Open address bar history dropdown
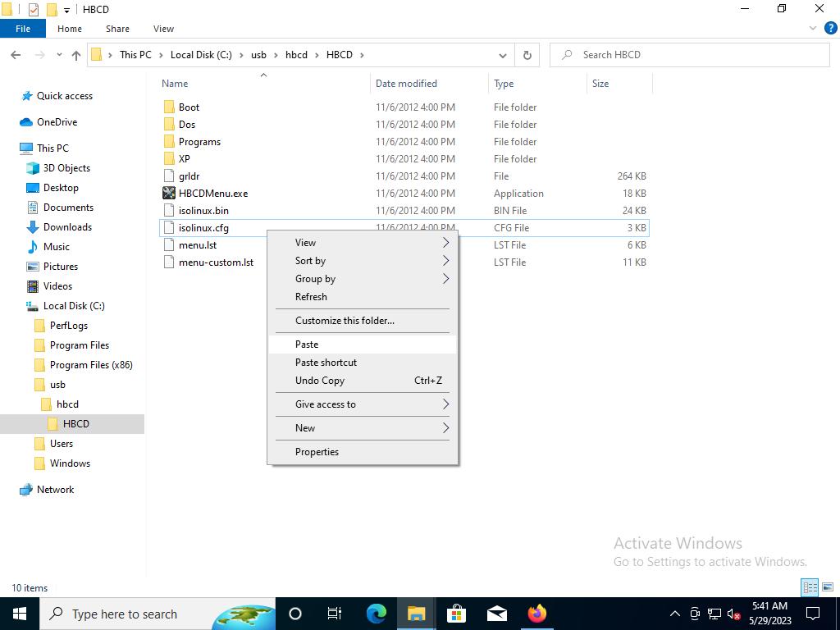Viewport: 840px width, 630px height. tap(502, 55)
